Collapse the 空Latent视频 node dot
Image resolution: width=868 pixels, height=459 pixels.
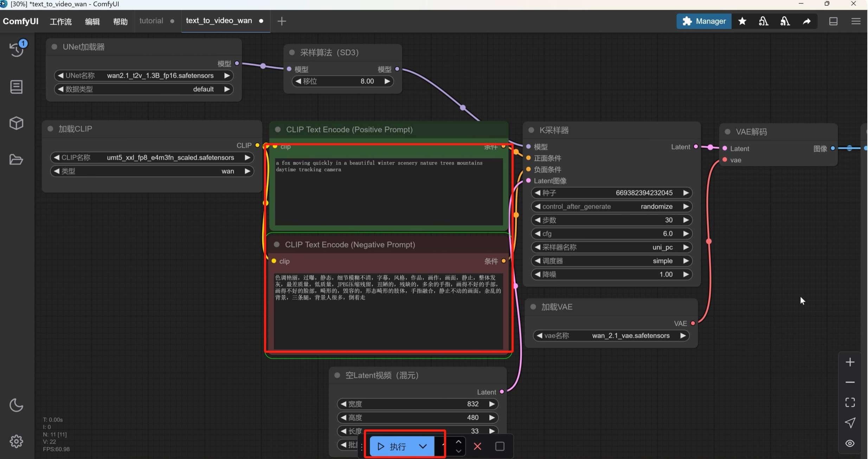[x=337, y=375]
